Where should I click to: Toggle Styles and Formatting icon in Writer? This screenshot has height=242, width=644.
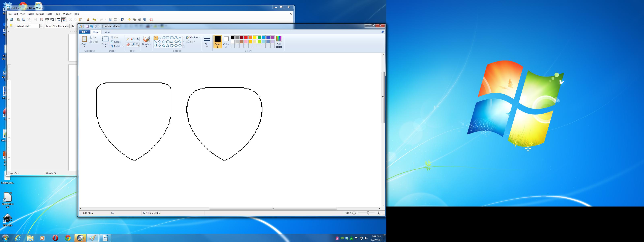click(x=11, y=26)
